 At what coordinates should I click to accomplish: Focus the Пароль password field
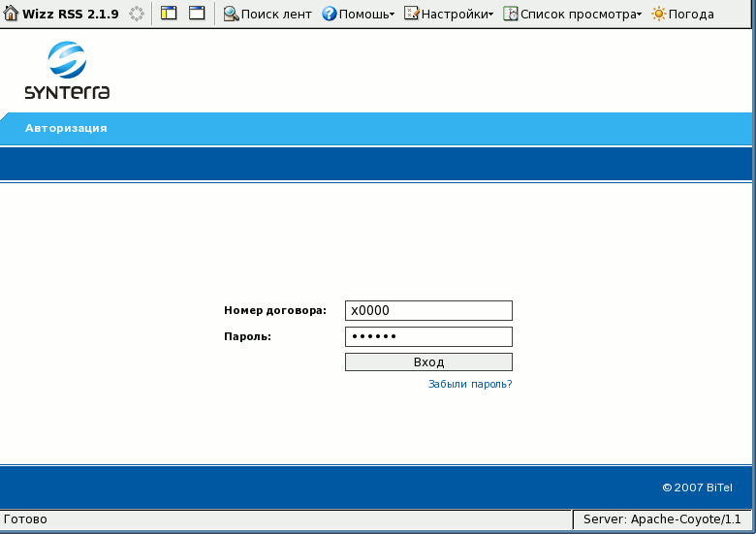[x=428, y=336]
